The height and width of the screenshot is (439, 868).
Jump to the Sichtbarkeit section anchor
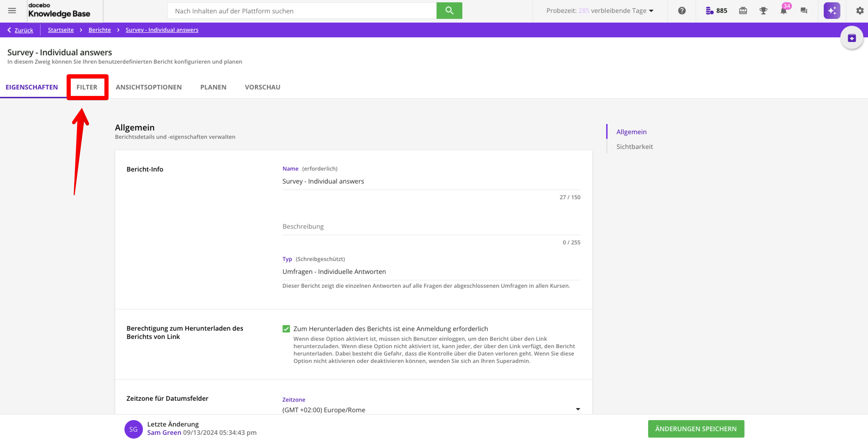(x=634, y=147)
